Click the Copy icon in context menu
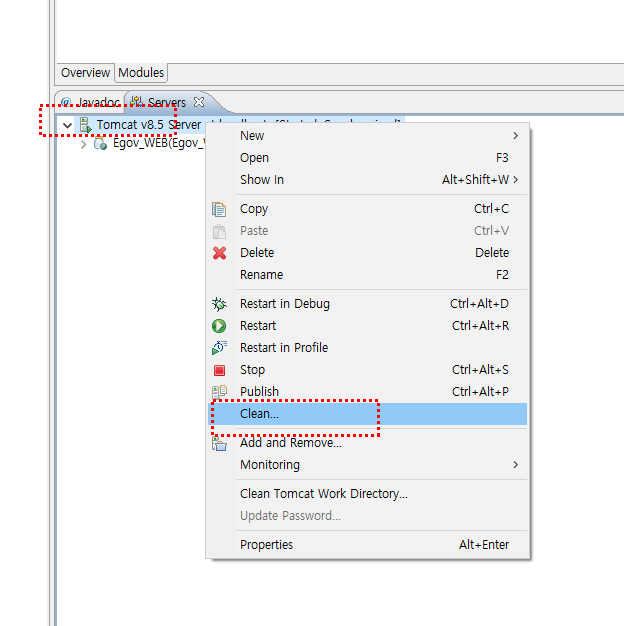Viewport: 624px width, 626px height. click(219, 209)
